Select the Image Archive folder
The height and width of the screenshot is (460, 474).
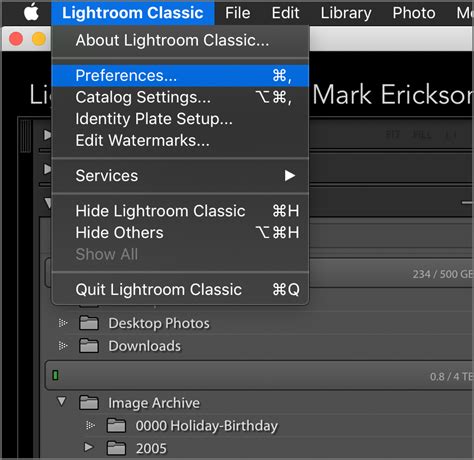tap(154, 403)
